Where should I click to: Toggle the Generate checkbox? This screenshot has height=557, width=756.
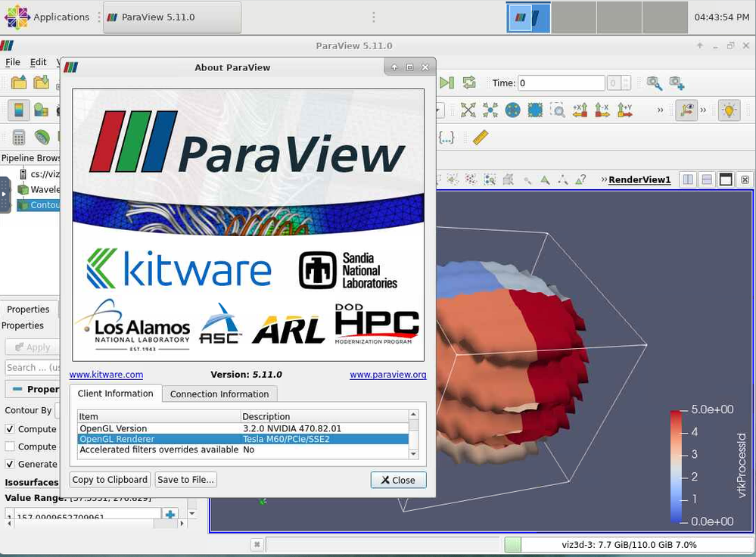10,464
